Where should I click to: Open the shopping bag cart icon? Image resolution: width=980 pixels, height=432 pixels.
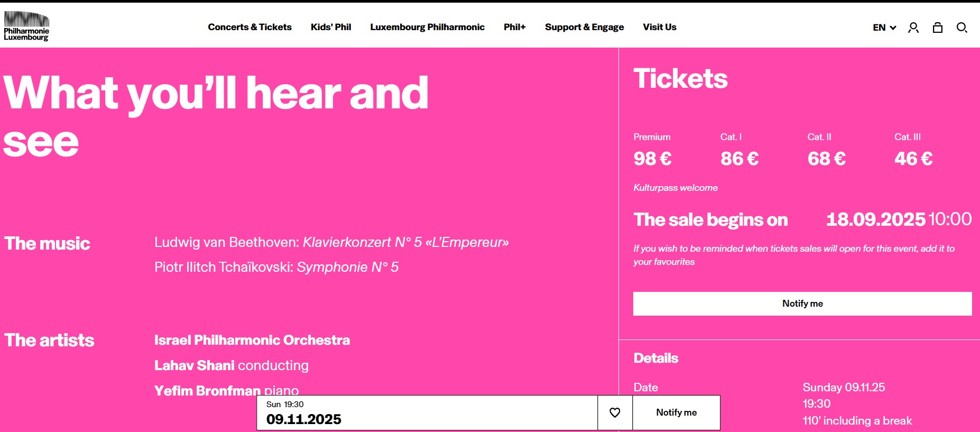pyautogui.click(x=938, y=27)
